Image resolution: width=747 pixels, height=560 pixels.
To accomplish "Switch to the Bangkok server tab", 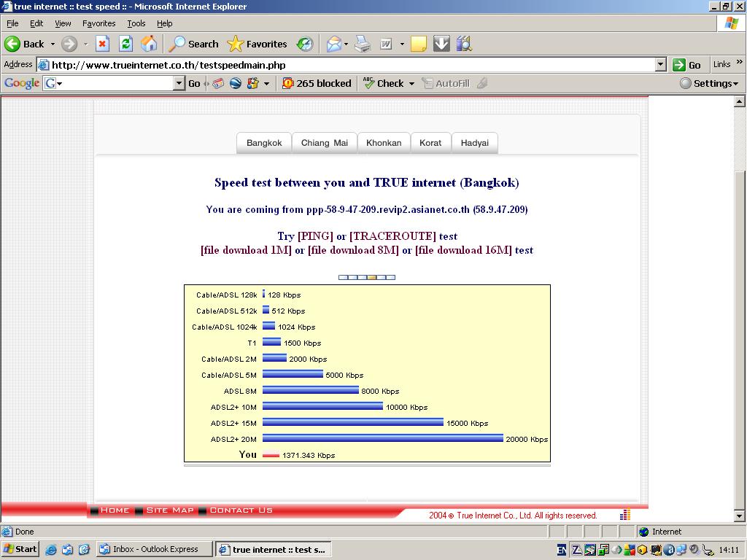I will (x=264, y=143).
